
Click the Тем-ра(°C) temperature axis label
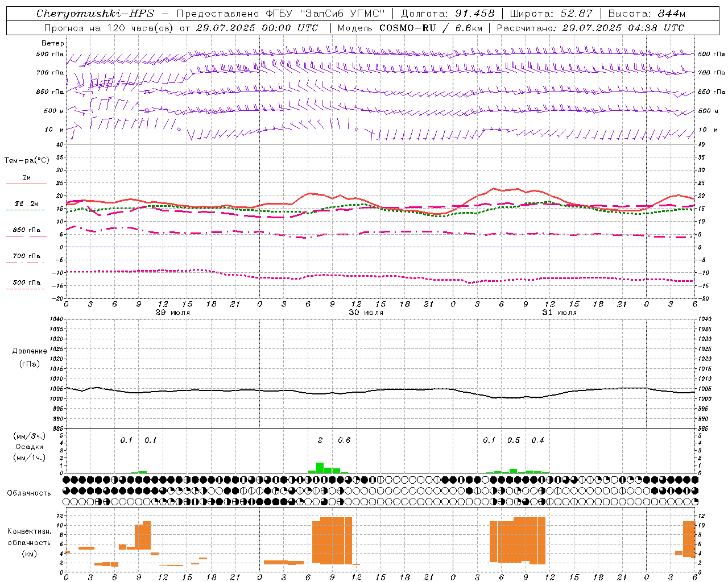pos(27,161)
